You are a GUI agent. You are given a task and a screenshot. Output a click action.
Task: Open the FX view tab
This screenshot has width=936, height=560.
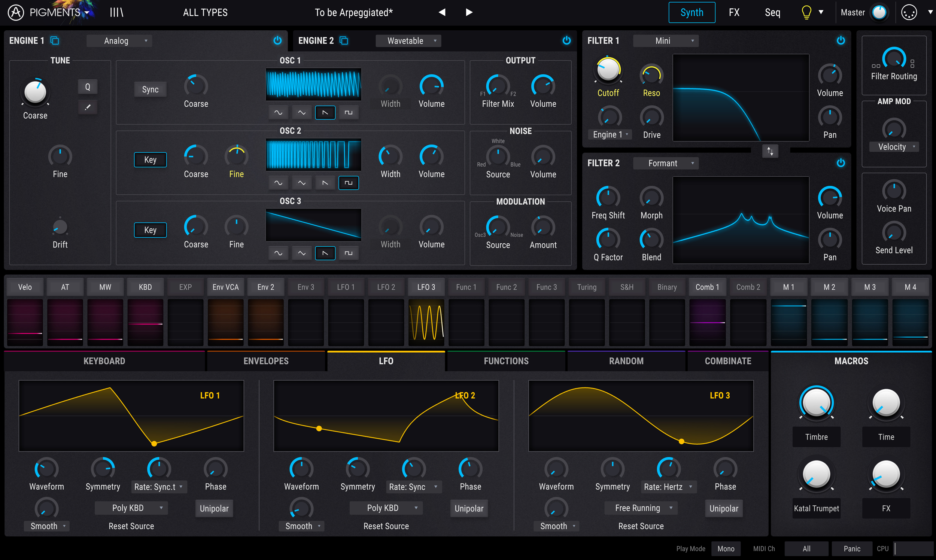pyautogui.click(x=734, y=12)
